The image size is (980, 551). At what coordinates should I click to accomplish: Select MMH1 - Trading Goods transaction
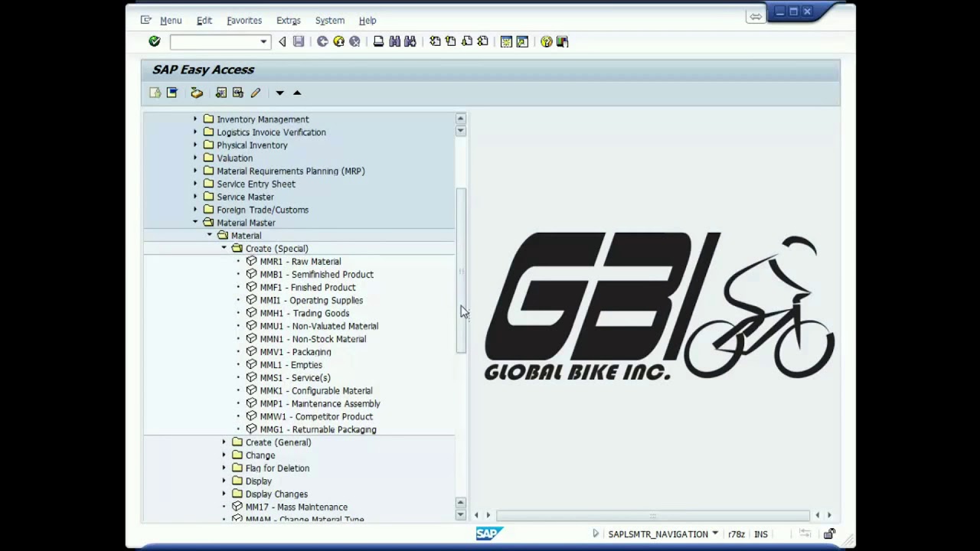coord(305,313)
